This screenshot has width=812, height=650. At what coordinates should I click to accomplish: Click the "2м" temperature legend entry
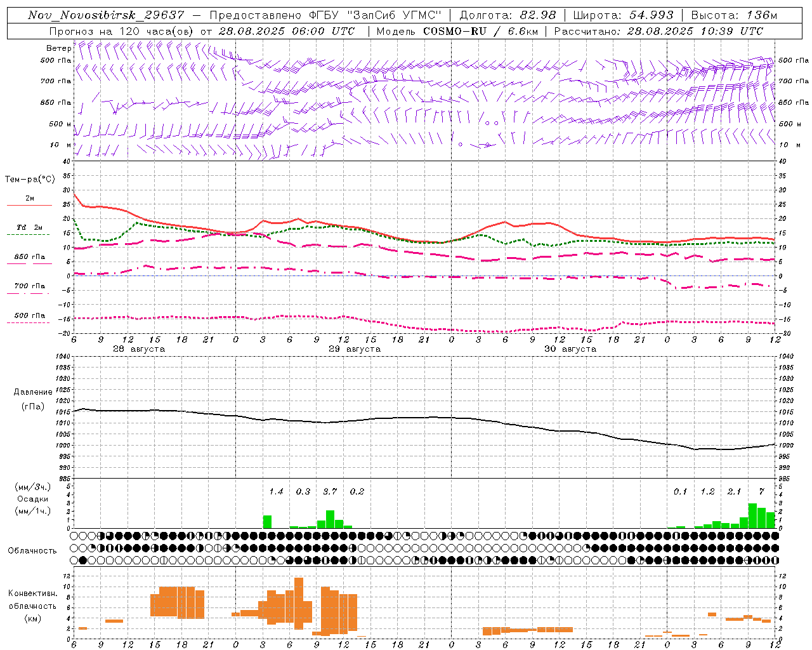pyautogui.click(x=30, y=198)
